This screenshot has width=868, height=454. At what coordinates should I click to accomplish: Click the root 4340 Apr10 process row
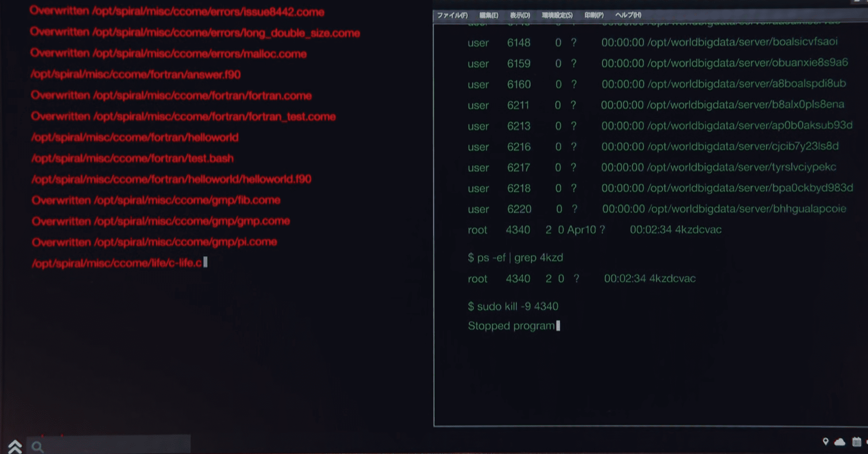[594, 230]
